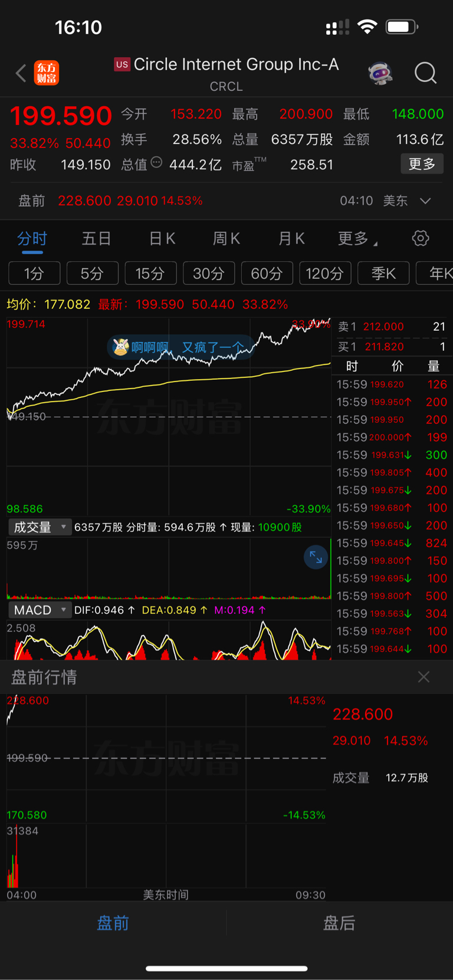Open chart settings gear icon
Image resolution: width=453 pixels, height=980 pixels.
coord(421,238)
